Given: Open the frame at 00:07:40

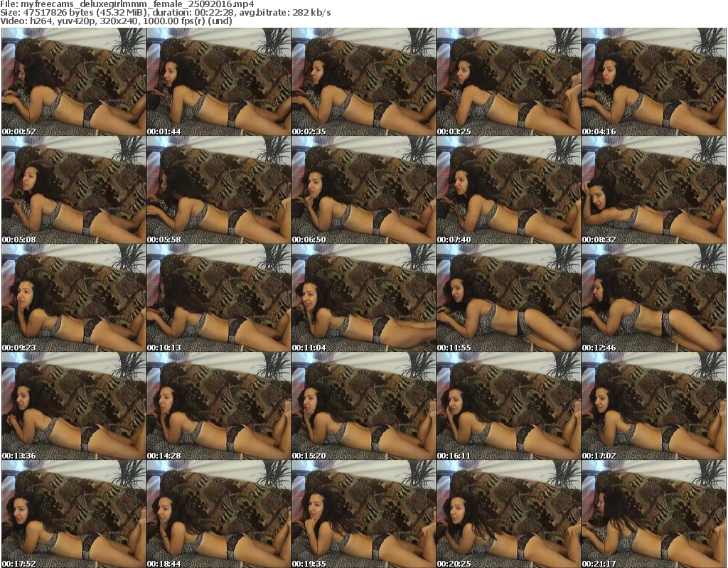Looking at the screenshot, I should pyautogui.click(x=508, y=190).
